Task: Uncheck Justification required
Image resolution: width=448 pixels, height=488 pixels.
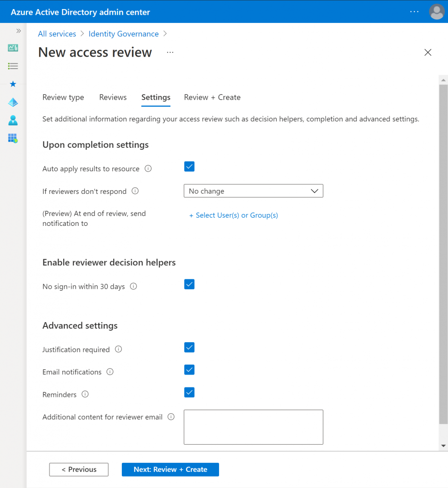Action: point(189,347)
